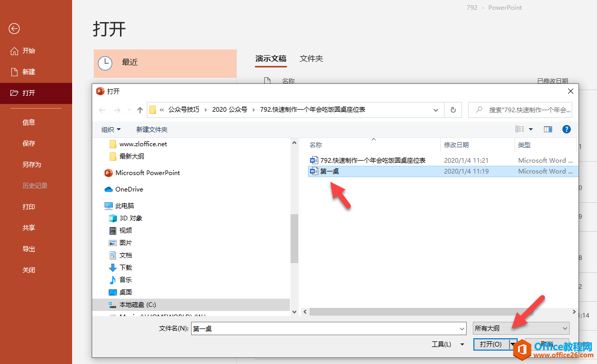Switch to the 文件夹 tab

pos(311,59)
